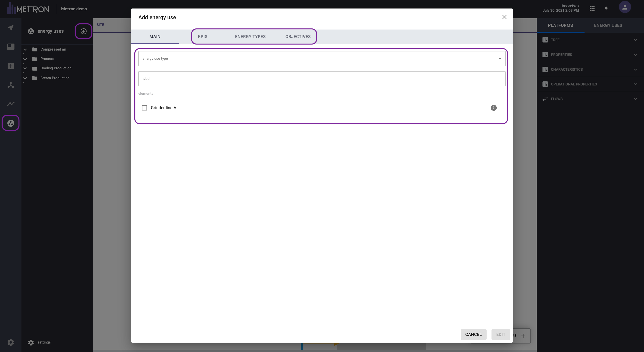644x352 pixels.
Task: Expand the Compressed air folder
Action: click(25, 49)
